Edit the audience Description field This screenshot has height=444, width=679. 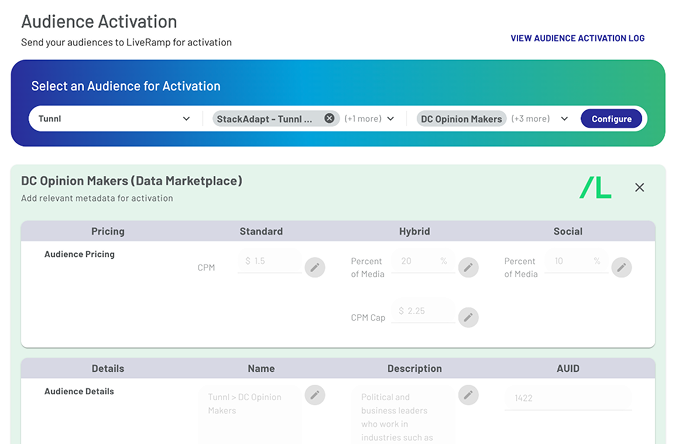click(468, 395)
